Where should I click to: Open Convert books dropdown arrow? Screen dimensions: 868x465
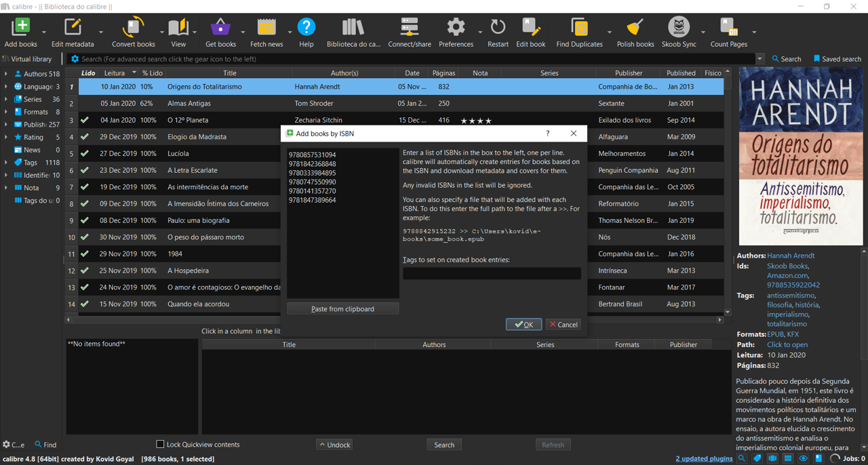pyautogui.click(x=162, y=32)
